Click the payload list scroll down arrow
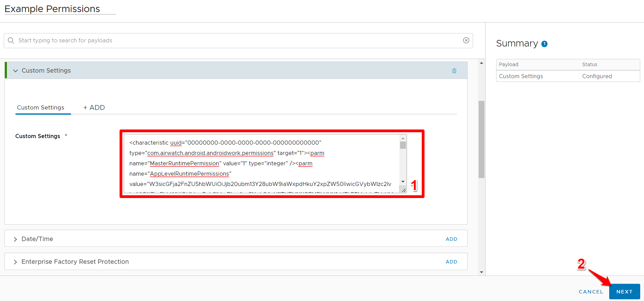This screenshot has width=644, height=301. point(481,272)
